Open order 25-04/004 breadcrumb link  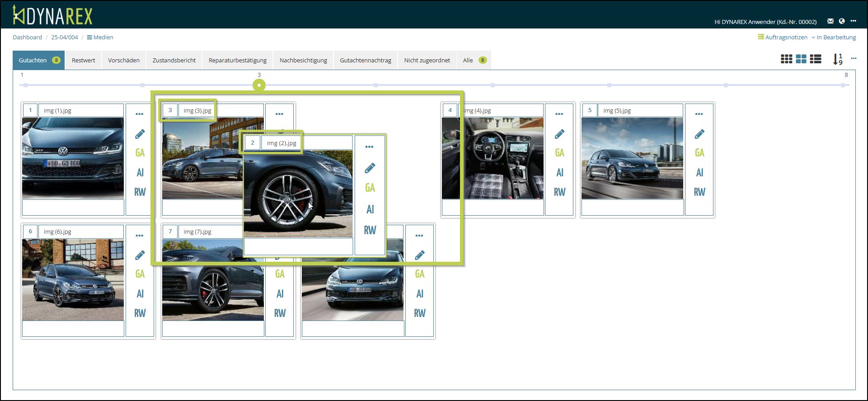click(64, 37)
